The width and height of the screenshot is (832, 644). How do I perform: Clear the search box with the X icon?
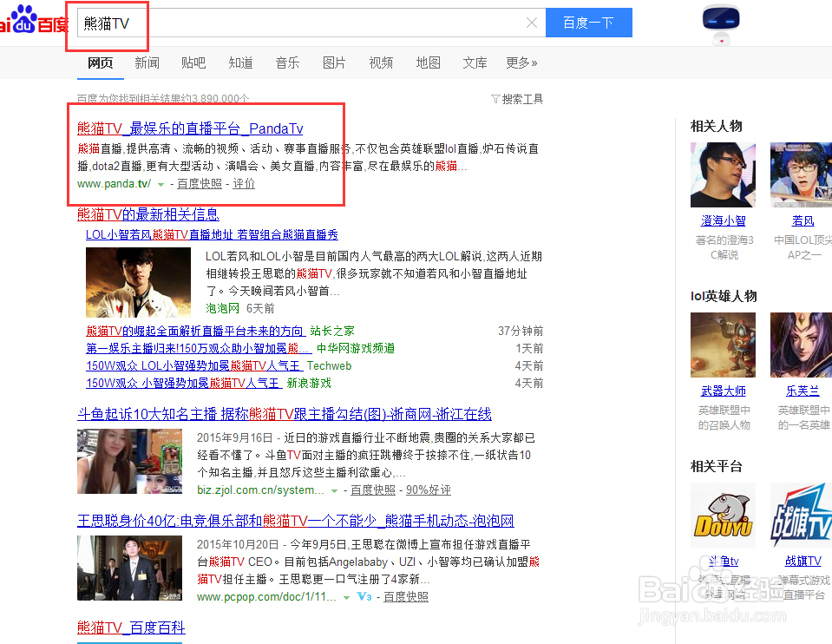(x=531, y=23)
